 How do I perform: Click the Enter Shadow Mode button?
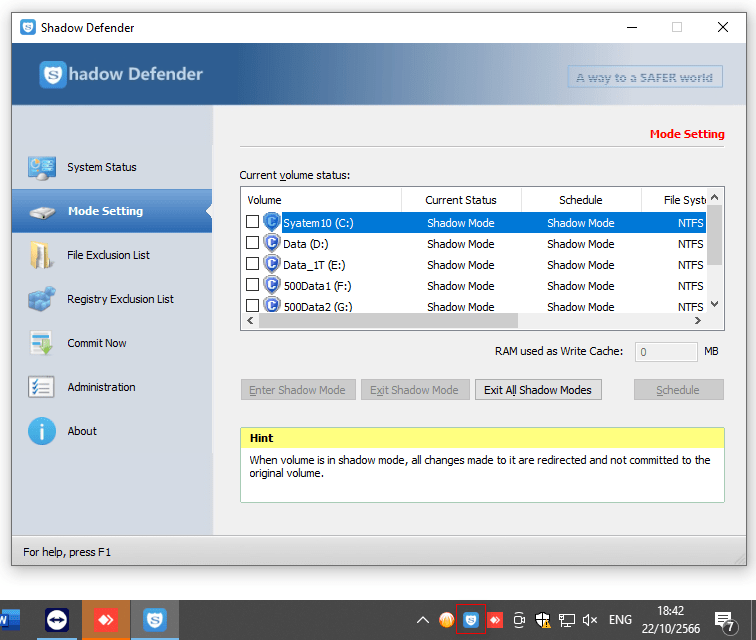click(x=298, y=390)
